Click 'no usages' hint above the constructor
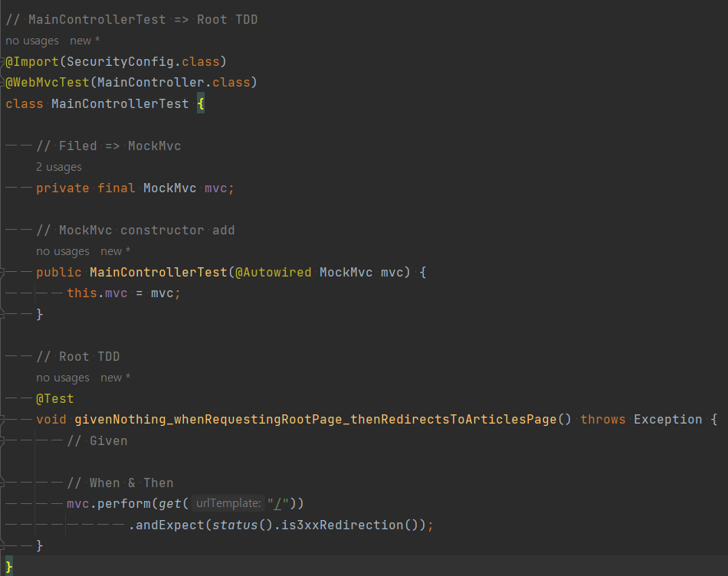728x576 pixels. tap(63, 251)
